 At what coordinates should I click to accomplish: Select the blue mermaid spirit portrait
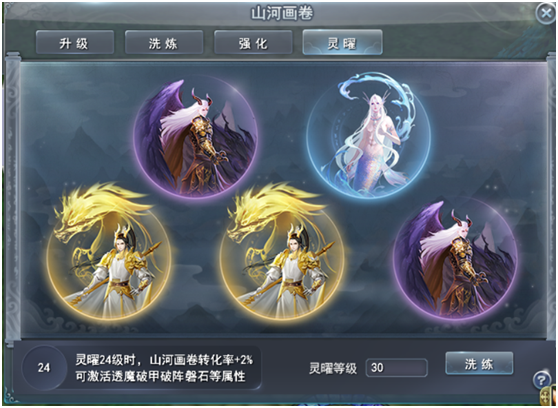tap(369, 136)
